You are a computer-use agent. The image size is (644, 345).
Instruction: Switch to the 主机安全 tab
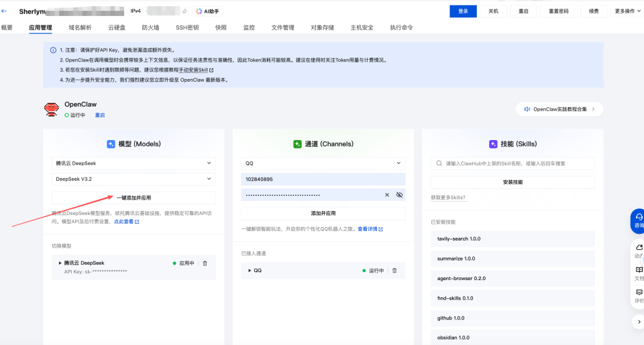[362, 27]
